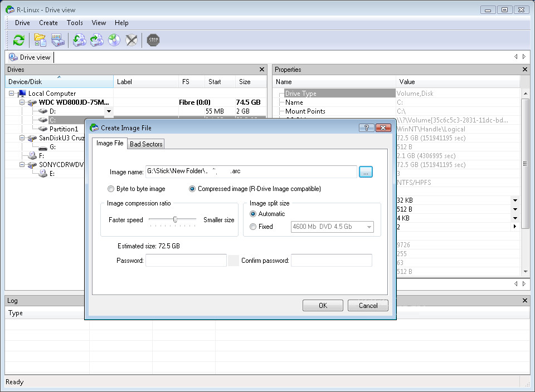Image resolution: width=535 pixels, height=392 pixels.
Task: Click the SONYCDRWDVD drive icon
Action: [x=32, y=165]
